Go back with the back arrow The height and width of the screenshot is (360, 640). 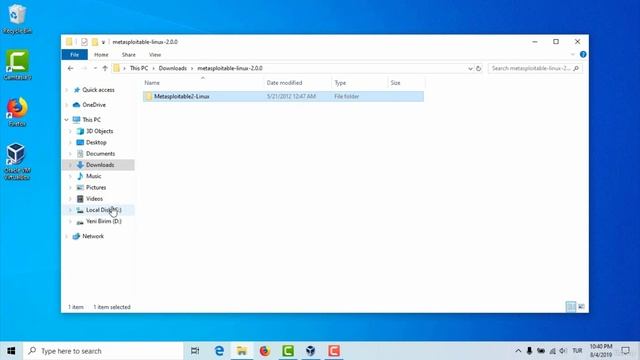71,68
